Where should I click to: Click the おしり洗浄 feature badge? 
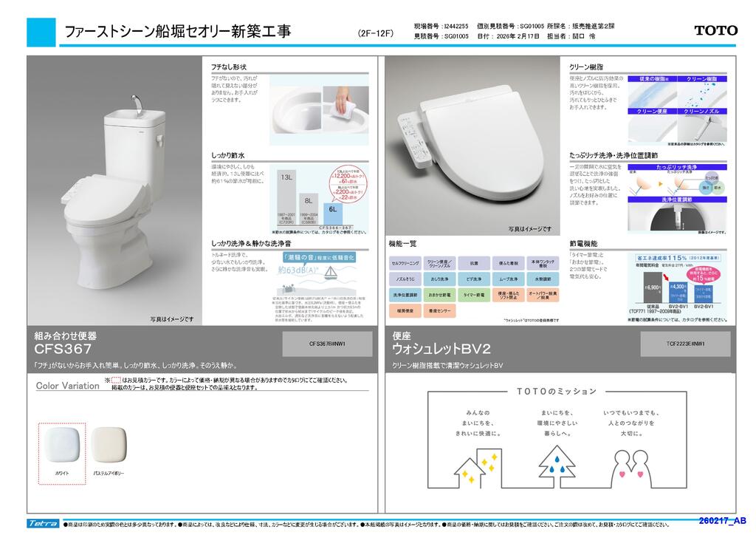[439, 279]
